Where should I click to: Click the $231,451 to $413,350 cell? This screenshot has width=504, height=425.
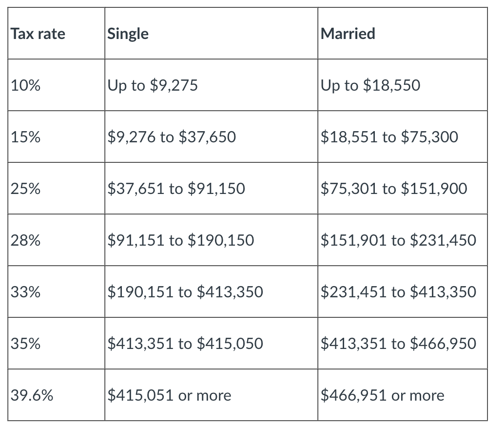pyautogui.click(x=398, y=292)
